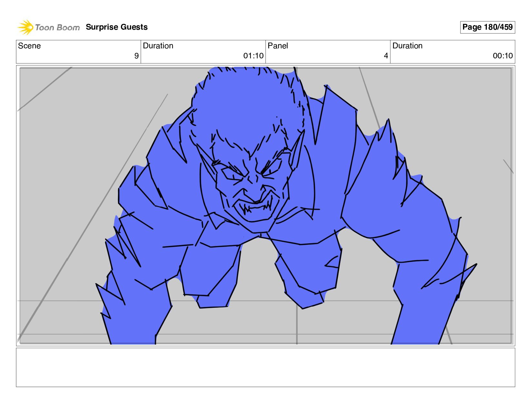Image resolution: width=532 pixels, height=411 pixels.
Task: Click the panel duration value 00:10
Action: (x=503, y=56)
